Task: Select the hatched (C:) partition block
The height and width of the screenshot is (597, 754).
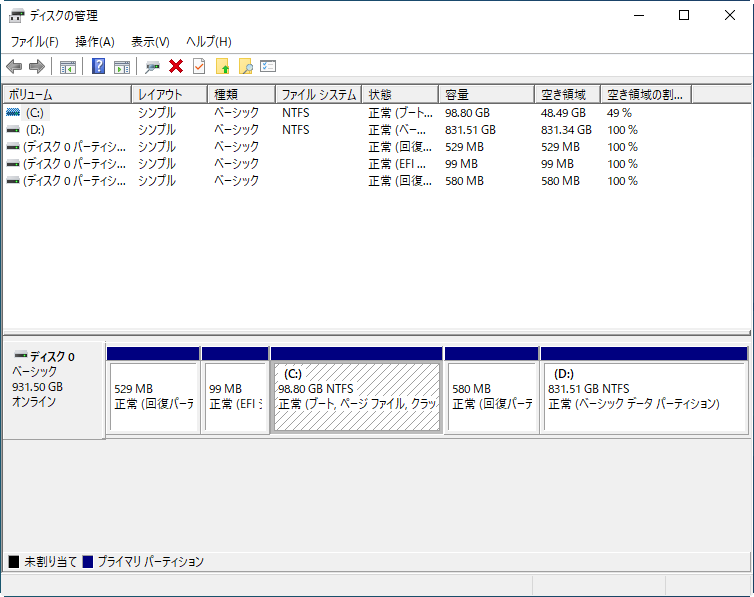Action: coord(357,397)
